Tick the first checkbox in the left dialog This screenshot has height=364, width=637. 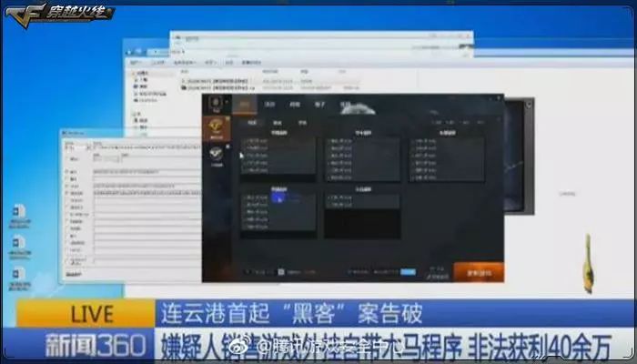(x=66, y=170)
